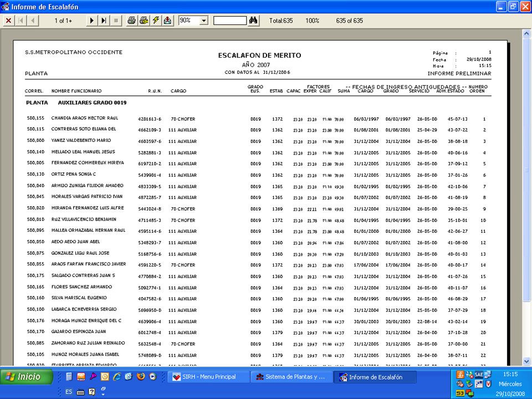Launch Firefox from quick launch

[141, 377]
